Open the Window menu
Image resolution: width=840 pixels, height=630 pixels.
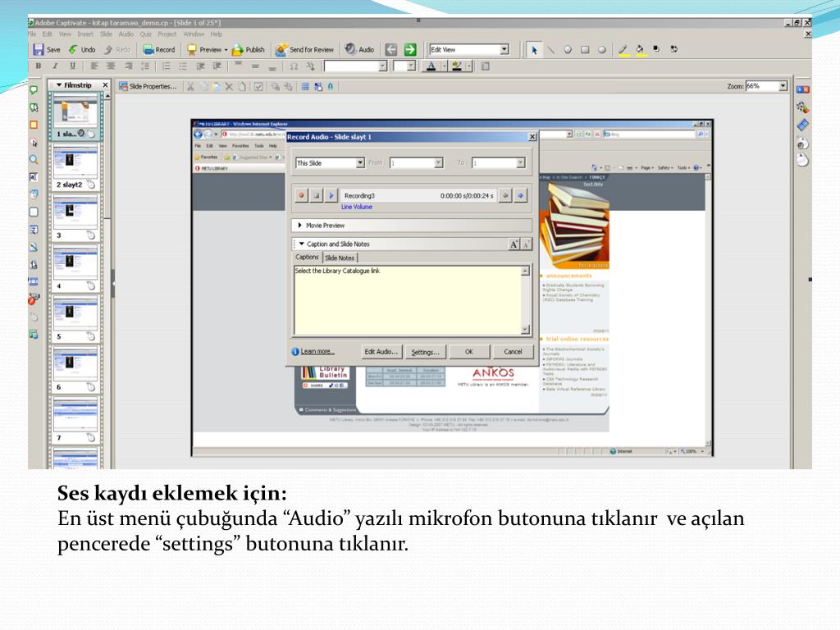click(x=194, y=34)
